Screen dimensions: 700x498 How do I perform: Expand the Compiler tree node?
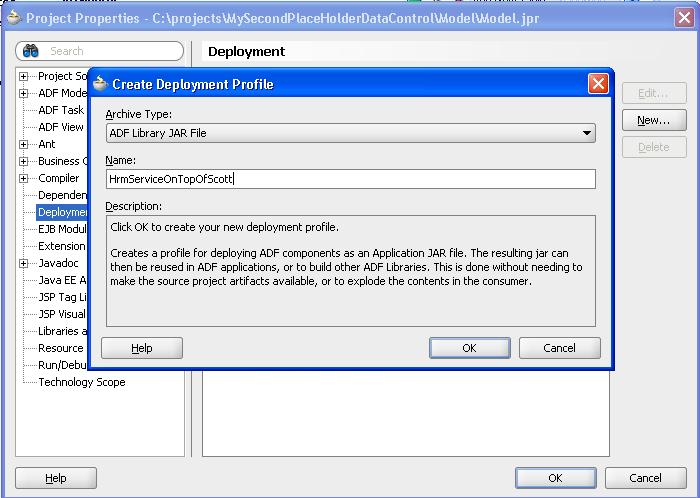coord(23,178)
